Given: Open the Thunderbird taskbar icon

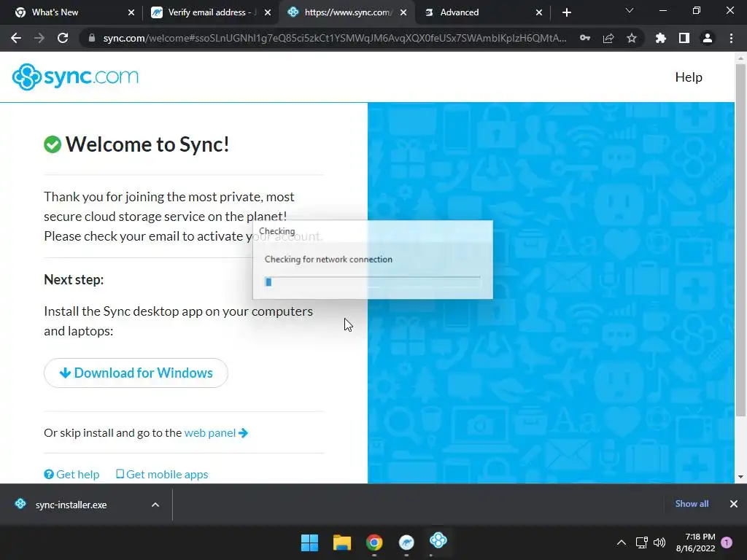Looking at the screenshot, I should pyautogui.click(x=406, y=542).
